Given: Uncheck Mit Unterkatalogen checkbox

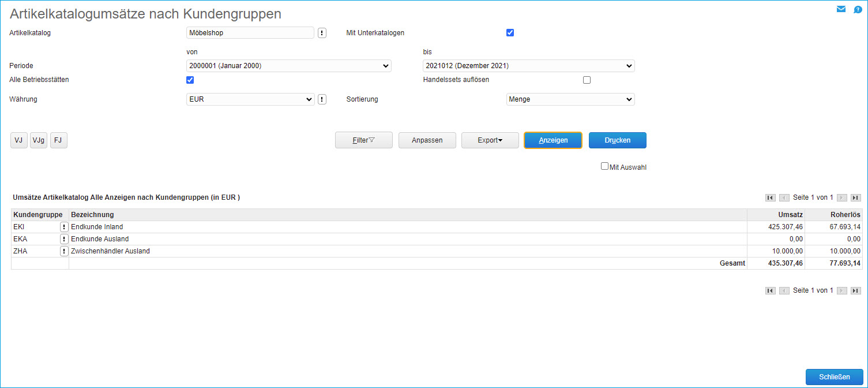Looking at the screenshot, I should pyautogui.click(x=510, y=33).
